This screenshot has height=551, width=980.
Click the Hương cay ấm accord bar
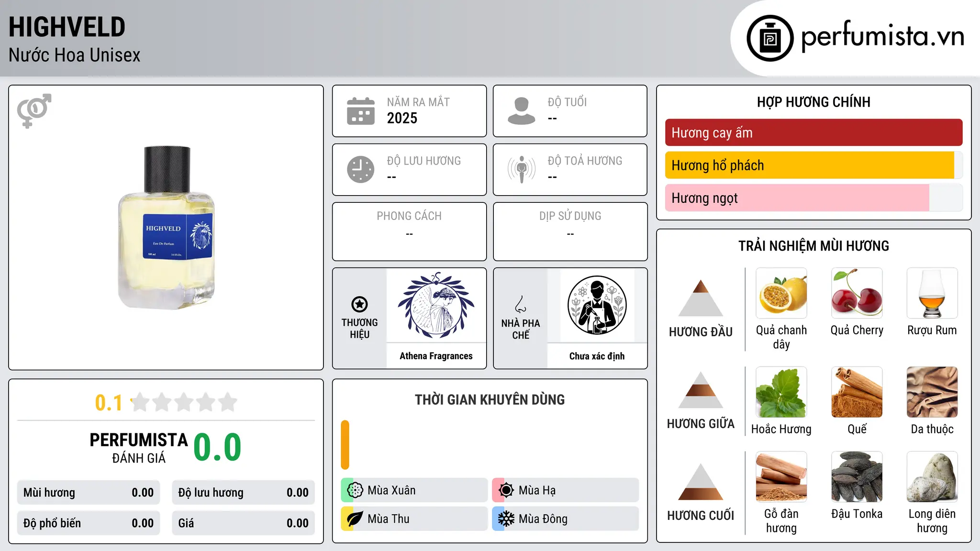point(813,132)
